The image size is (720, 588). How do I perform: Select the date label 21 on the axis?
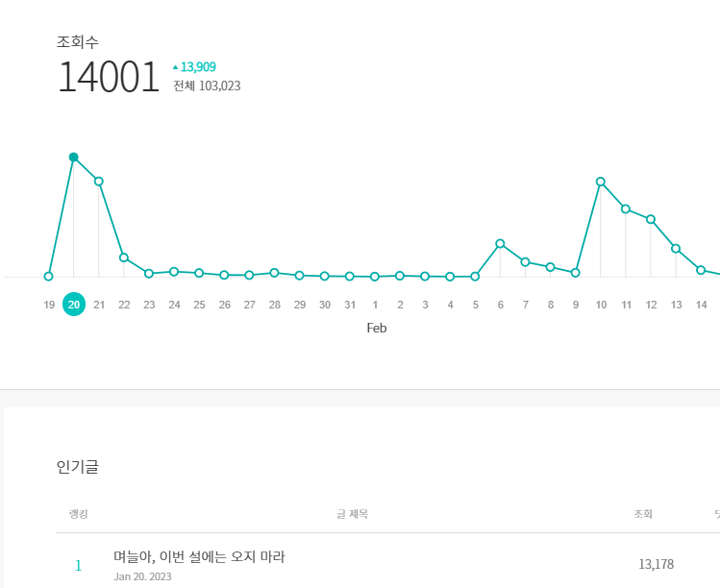pyautogui.click(x=99, y=305)
